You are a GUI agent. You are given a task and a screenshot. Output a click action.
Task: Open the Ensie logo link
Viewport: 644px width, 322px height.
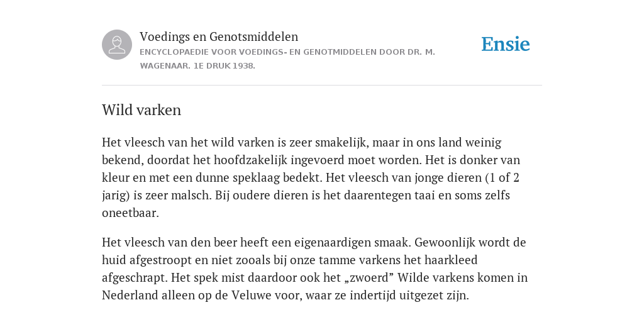[506, 45]
